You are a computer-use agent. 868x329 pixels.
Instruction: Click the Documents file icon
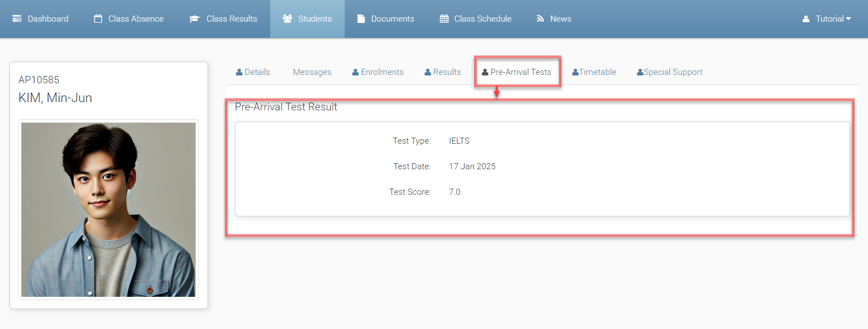pyautogui.click(x=361, y=19)
